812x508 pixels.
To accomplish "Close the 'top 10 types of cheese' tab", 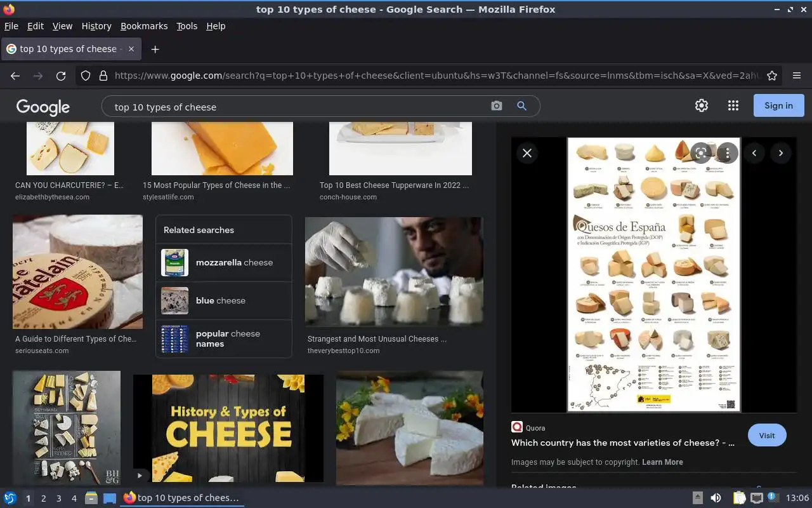I will [131, 49].
